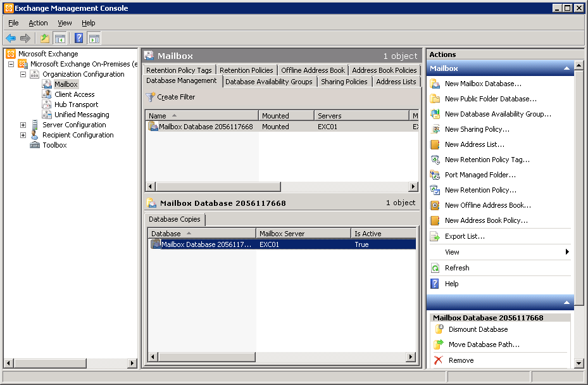Switch to the Address Lists tab
588x385 pixels.
tap(396, 82)
